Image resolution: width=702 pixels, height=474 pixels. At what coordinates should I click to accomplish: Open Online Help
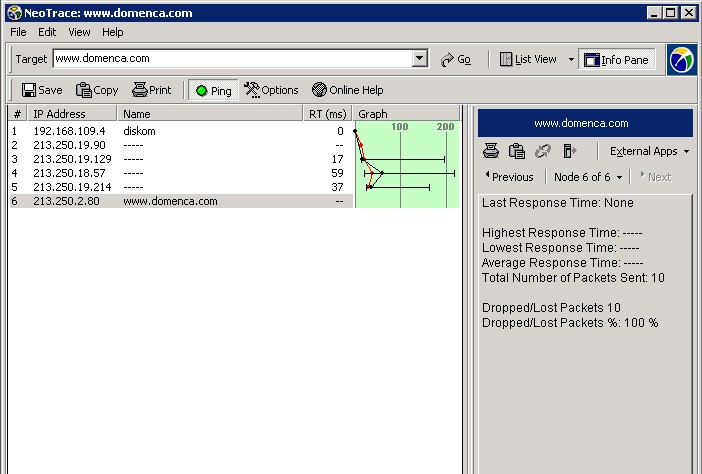tap(348, 90)
